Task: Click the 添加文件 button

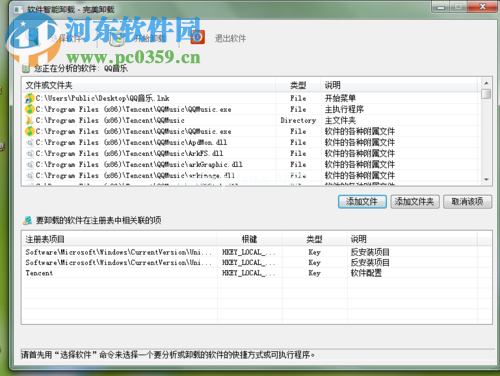Action: click(x=362, y=201)
